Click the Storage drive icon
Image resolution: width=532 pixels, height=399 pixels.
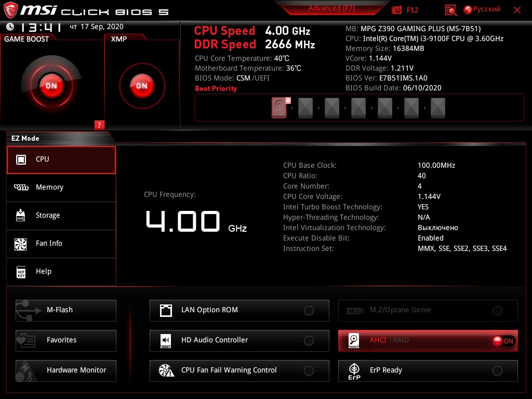(21, 215)
